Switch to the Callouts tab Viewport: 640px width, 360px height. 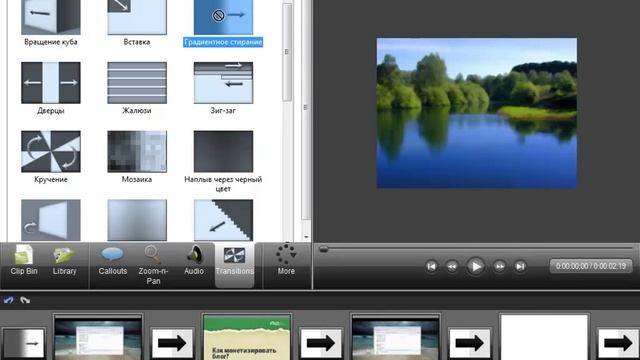click(x=113, y=260)
